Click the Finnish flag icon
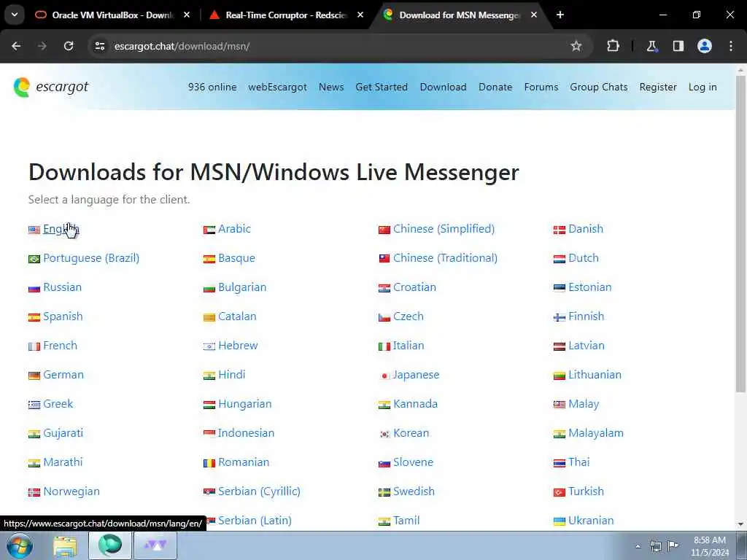 (x=560, y=318)
